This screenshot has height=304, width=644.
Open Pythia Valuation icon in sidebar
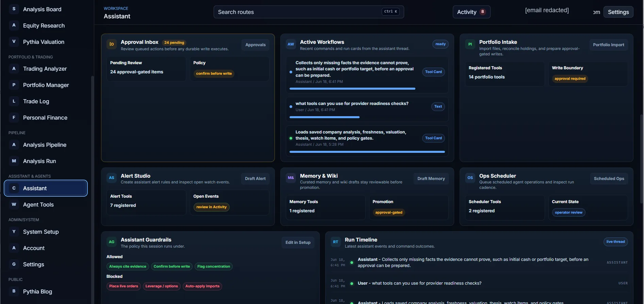[14, 41]
